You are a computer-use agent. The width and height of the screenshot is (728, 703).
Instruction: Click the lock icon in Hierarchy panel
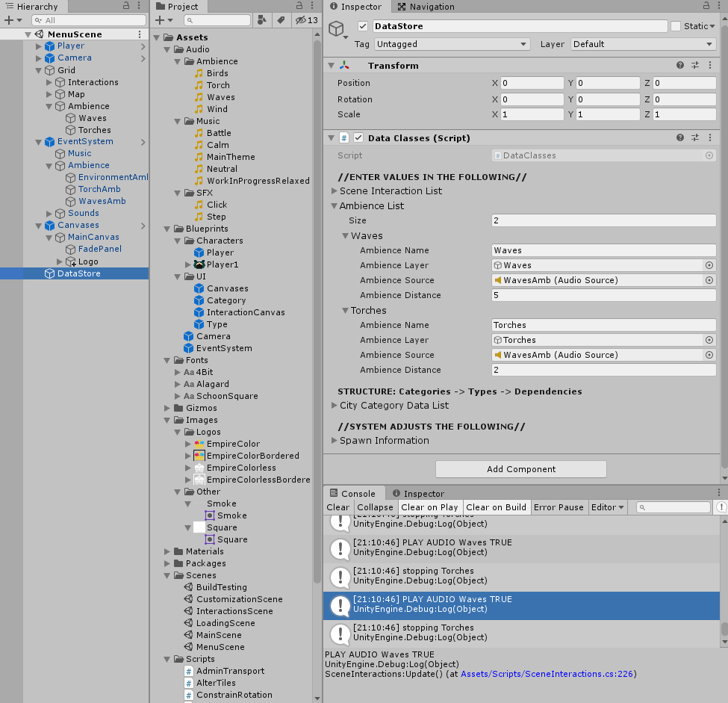point(126,7)
